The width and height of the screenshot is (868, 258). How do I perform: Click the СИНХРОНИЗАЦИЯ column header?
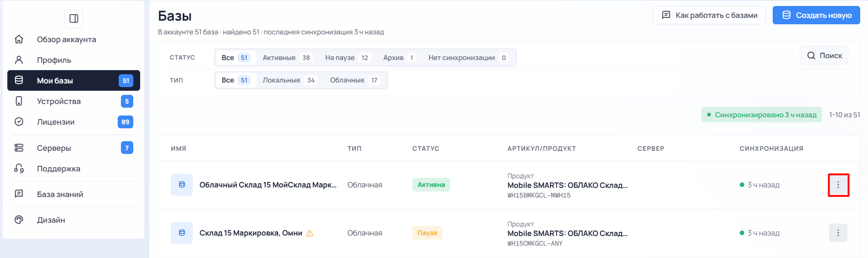click(771, 148)
